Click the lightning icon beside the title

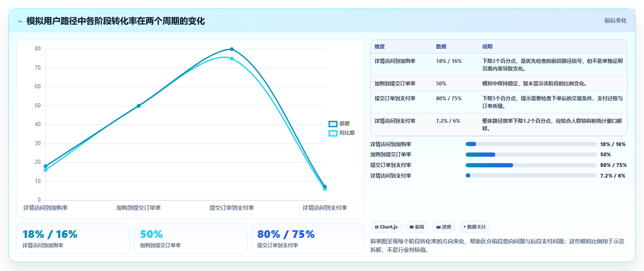[20, 21]
